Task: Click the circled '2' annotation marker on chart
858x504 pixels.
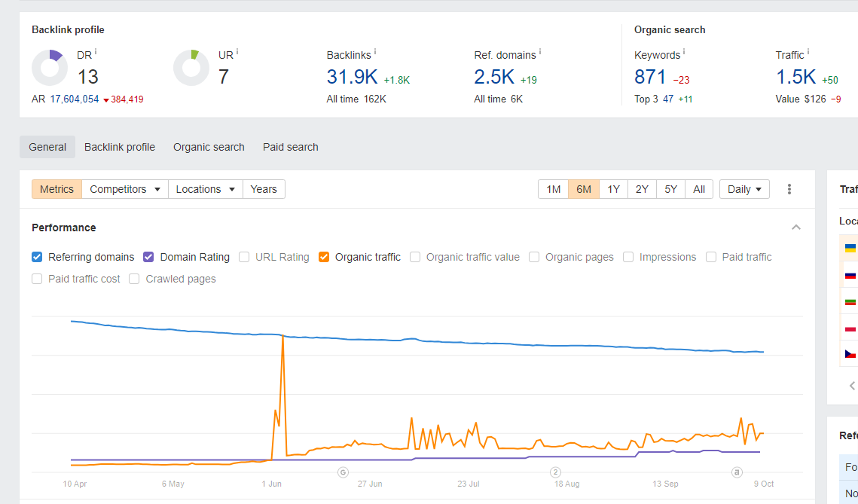Action: click(x=555, y=472)
